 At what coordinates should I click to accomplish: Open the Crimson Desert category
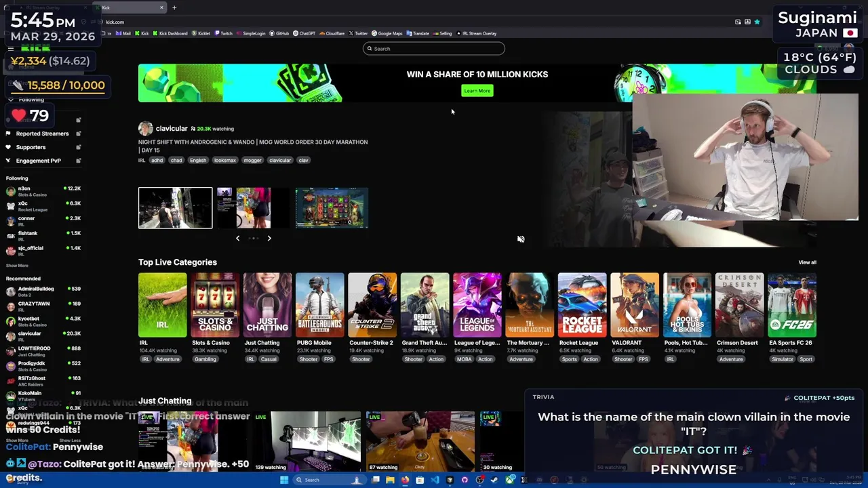pos(739,305)
